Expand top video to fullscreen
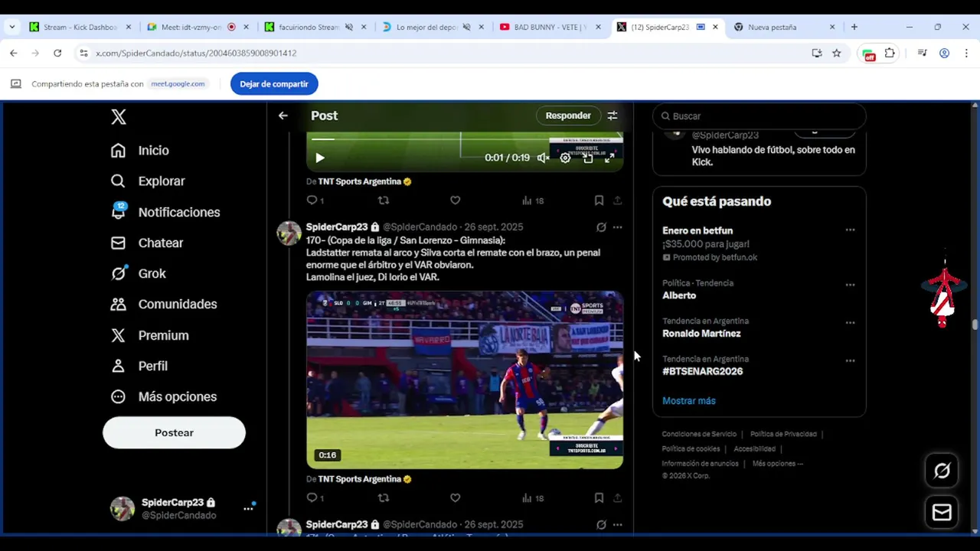 (609, 158)
